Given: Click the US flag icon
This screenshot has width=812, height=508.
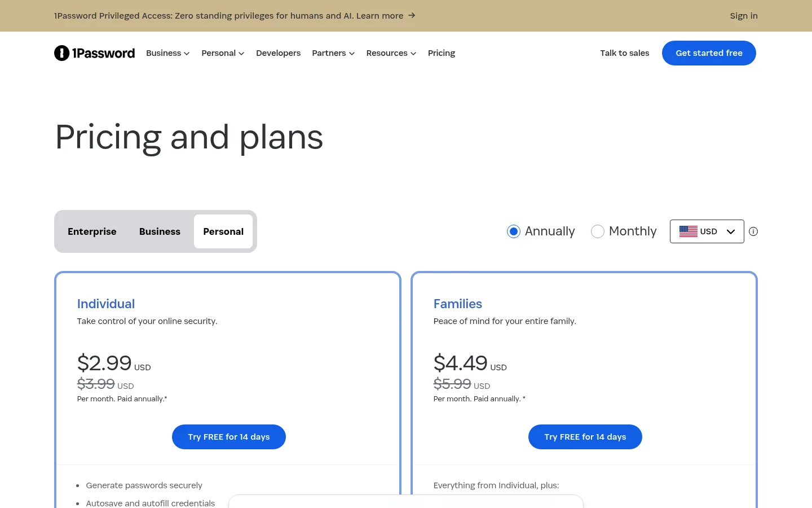Looking at the screenshot, I should point(688,231).
